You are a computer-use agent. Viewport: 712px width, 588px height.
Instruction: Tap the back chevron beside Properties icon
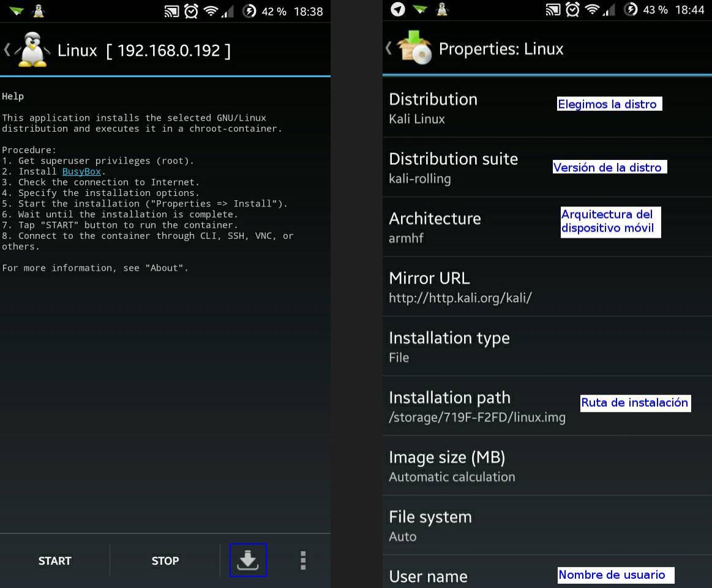[x=389, y=48]
